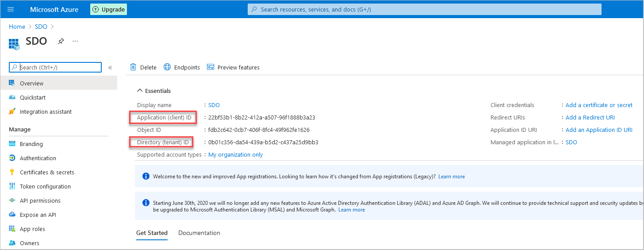Click the info icon in the welcome banner
Image resolution: width=644 pixels, height=250 pixels.
point(146,176)
